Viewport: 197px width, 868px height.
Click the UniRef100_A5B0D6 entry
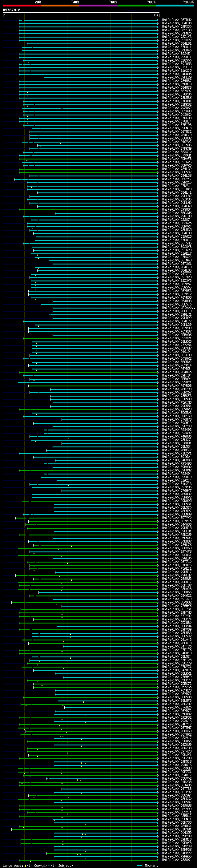click(x=177, y=335)
